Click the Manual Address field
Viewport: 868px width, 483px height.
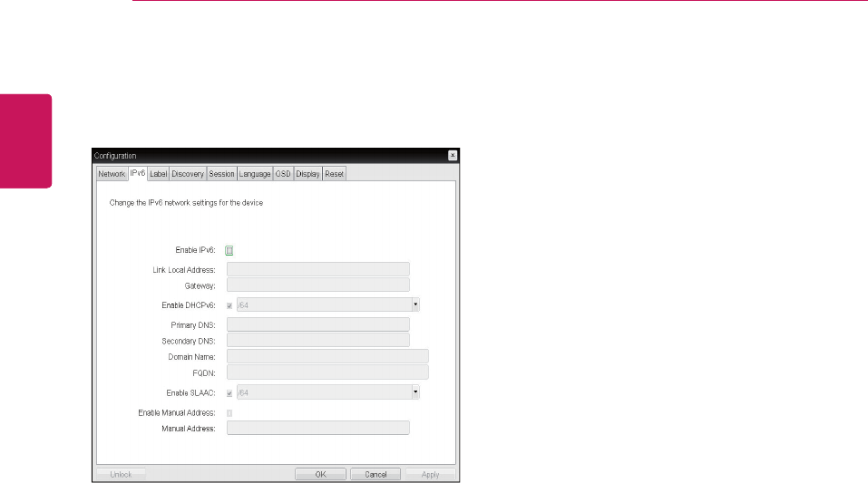coord(318,428)
